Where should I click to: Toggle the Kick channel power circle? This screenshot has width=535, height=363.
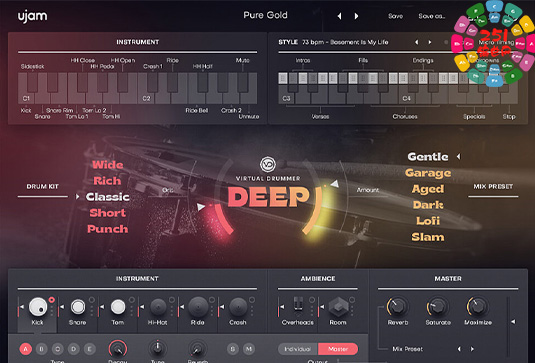coord(52,300)
